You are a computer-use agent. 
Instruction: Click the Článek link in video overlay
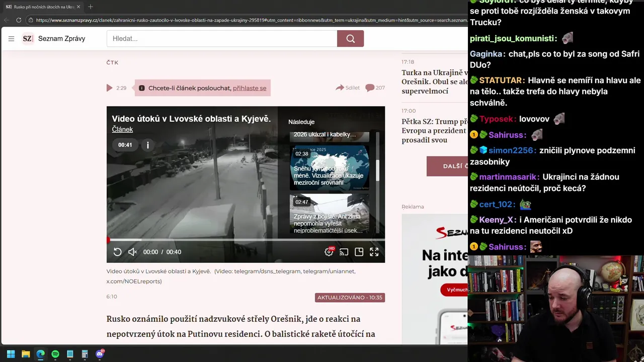122,129
